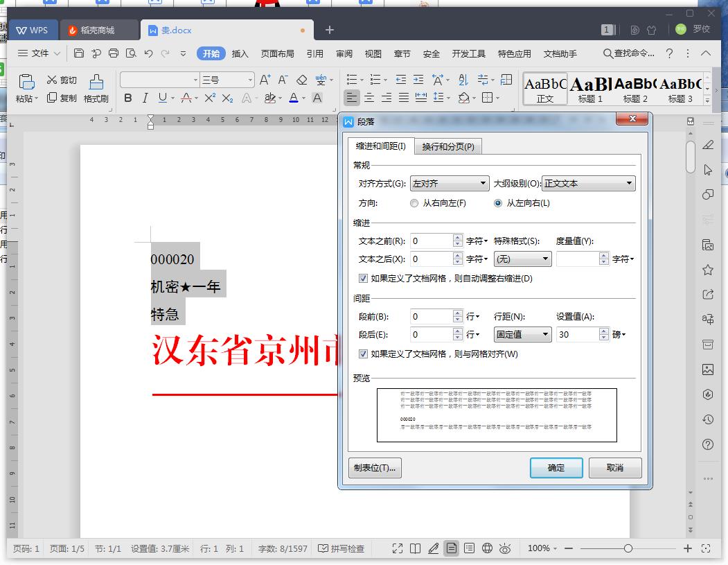Open the 页面布局 ribbon tab
The width and height of the screenshot is (728, 565).
[277, 52]
